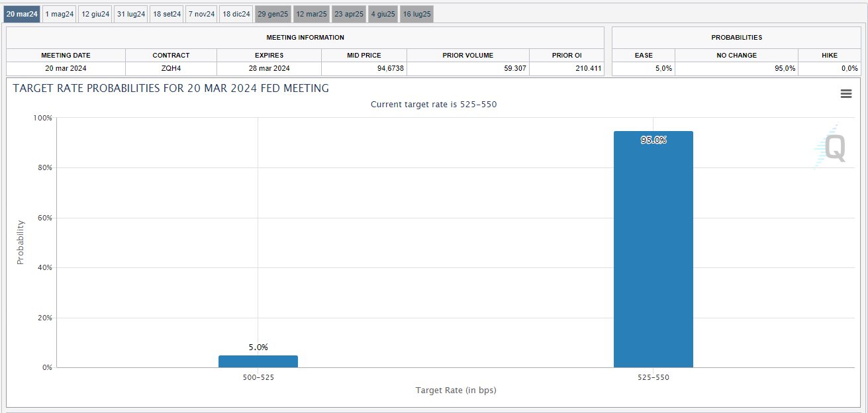This screenshot has height=413, width=868.
Task: Go to the 31 lug24 tab
Action: click(131, 14)
